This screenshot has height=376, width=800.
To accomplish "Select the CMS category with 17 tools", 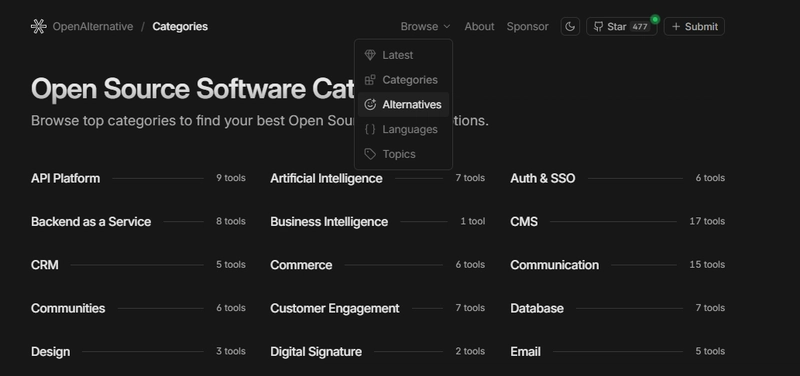I will [x=524, y=222].
